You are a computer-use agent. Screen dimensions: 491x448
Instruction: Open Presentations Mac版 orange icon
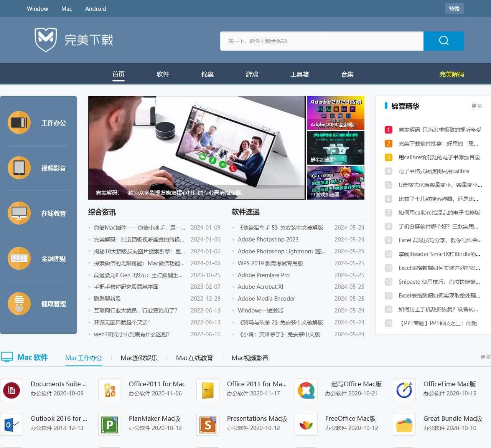click(208, 424)
